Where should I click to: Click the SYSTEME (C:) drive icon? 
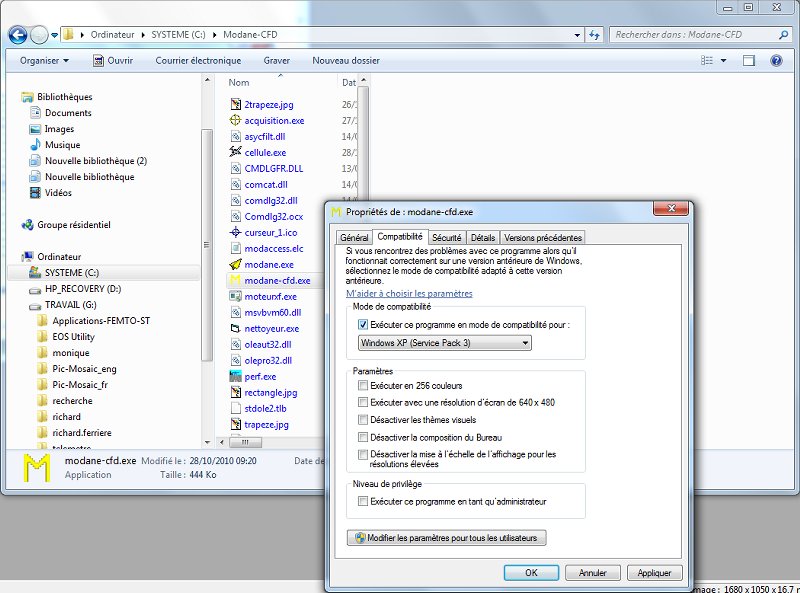coord(35,273)
